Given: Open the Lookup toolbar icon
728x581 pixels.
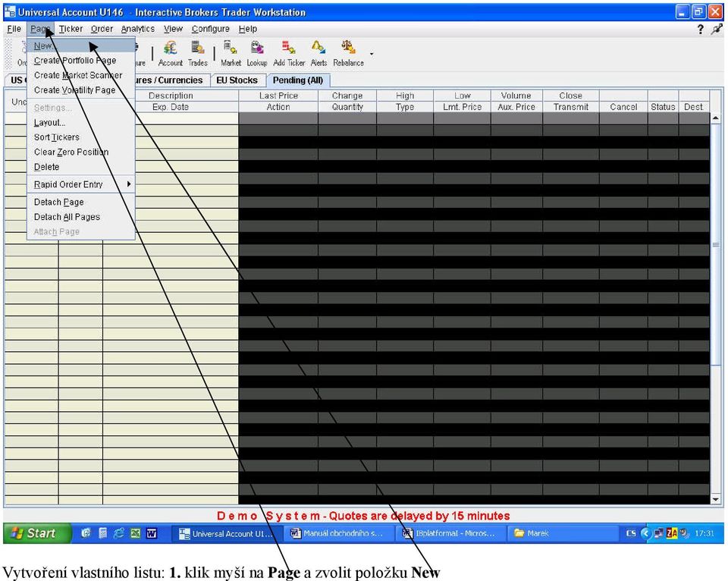Looking at the screenshot, I should 257,54.
